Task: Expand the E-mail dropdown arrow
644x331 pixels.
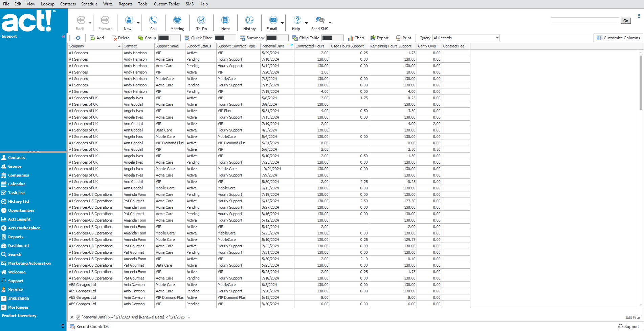Action: click(282, 23)
